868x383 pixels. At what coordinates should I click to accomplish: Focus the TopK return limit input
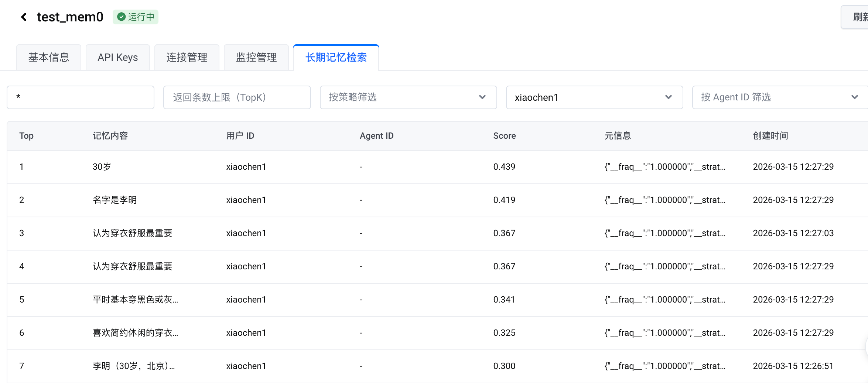click(x=237, y=97)
